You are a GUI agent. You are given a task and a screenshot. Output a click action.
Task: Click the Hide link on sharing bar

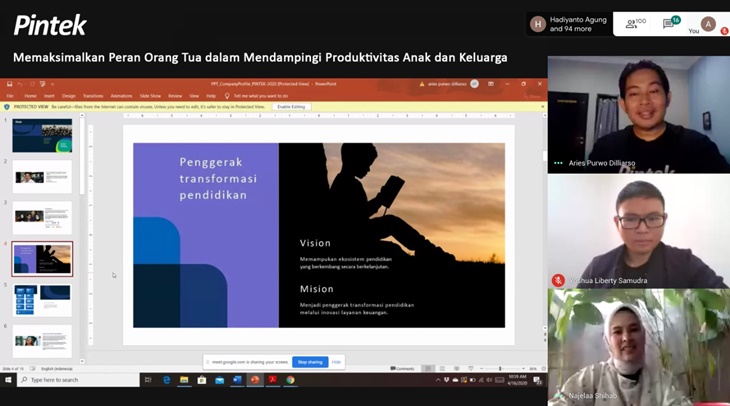point(336,362)
